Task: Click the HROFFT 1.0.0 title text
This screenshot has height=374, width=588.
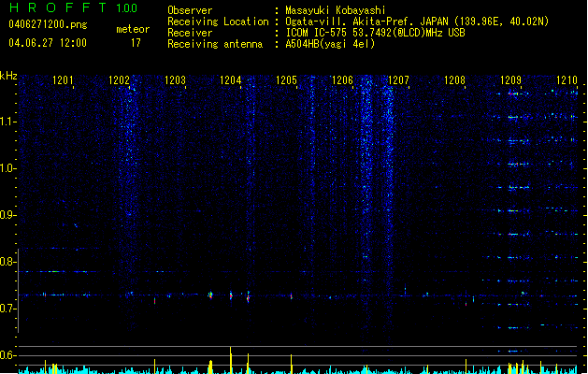Action: click(74, 7)
